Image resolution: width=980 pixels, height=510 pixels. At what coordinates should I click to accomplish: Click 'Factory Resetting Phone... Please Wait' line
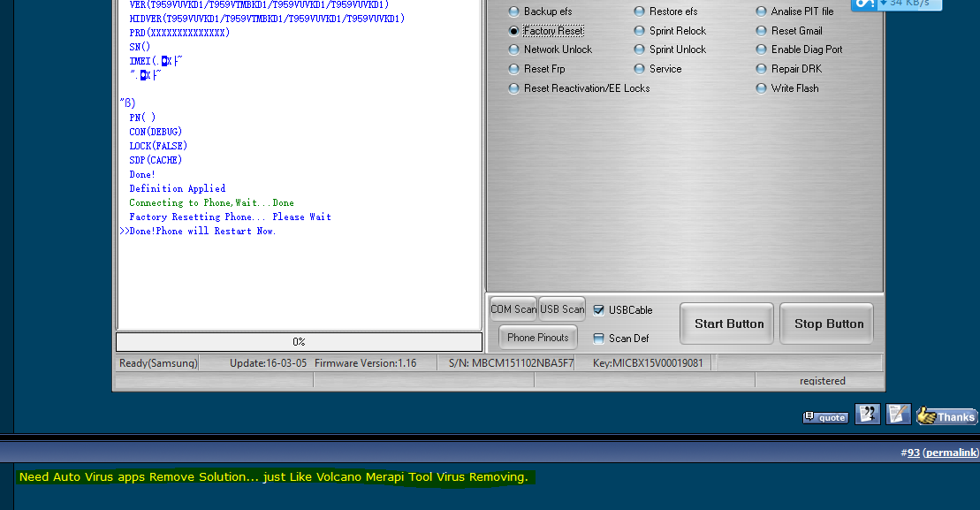[230, 217]
